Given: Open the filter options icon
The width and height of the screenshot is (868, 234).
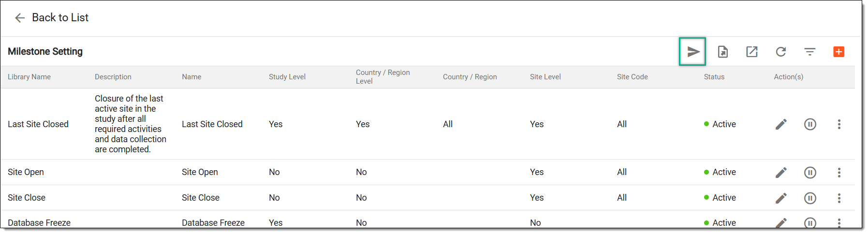Looking at the screenshot, I should pyautogui.click(x=810, y=52).
